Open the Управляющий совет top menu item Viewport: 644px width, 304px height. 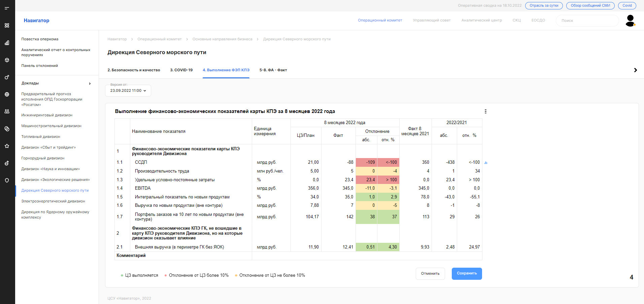[432, 20]
